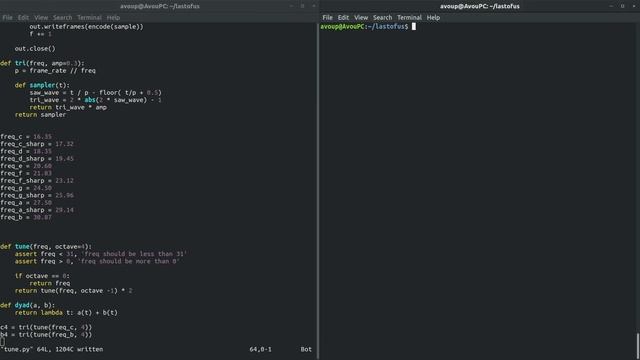Click 'return lambda t: a(t) + b(t)' line
Screen dimensions: 640x360
(x=66, y=313)
